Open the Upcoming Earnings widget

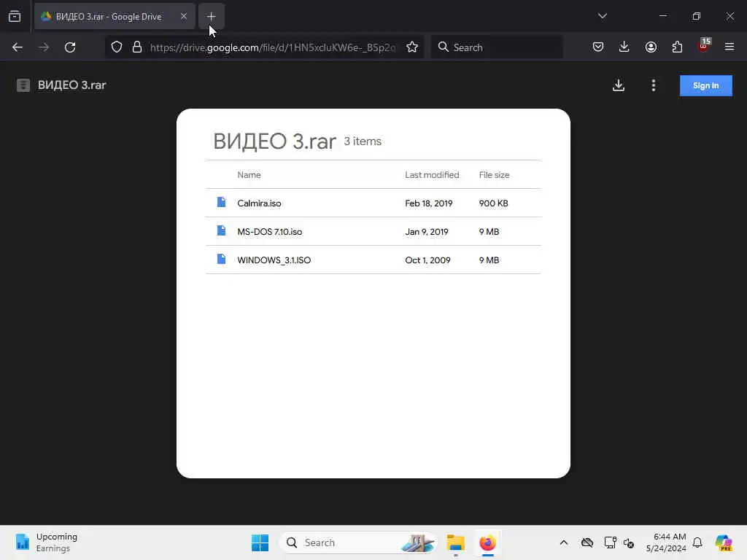pos(46,542)
